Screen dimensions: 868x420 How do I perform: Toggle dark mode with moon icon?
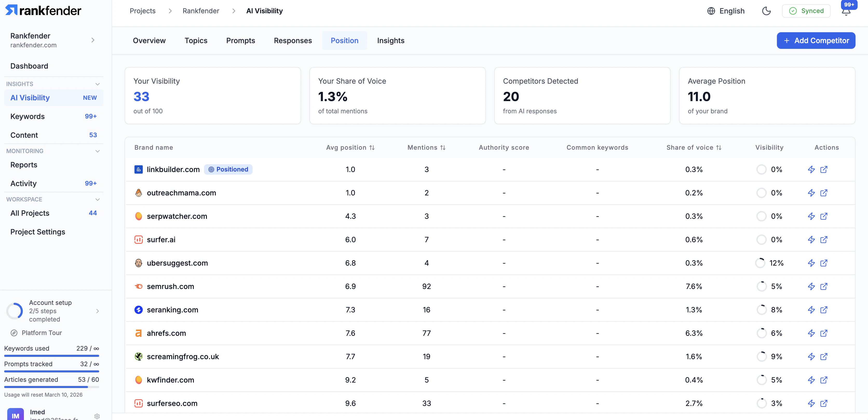pos(766,11)
